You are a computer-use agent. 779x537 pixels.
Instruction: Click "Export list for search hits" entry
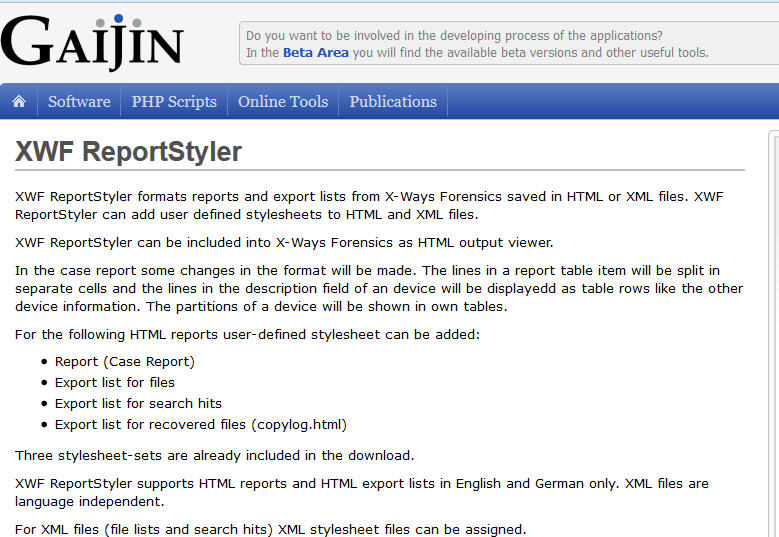click(x=138, y=403)
